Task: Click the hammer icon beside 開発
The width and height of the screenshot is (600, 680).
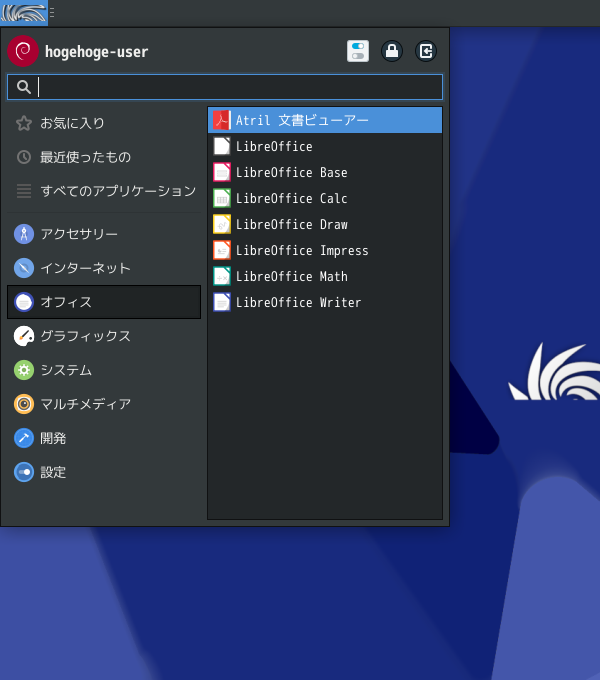Action: coord(24,438)
